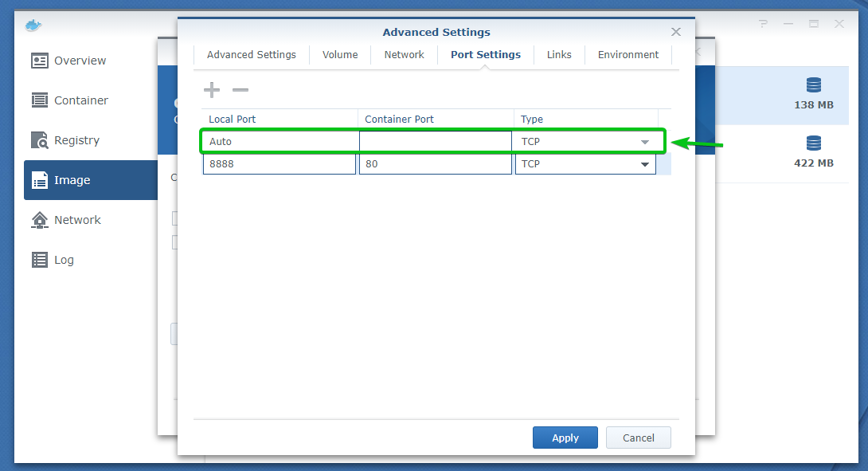Open the Links tab
This screenshot has width=868, height=471.
click(559, 55)
